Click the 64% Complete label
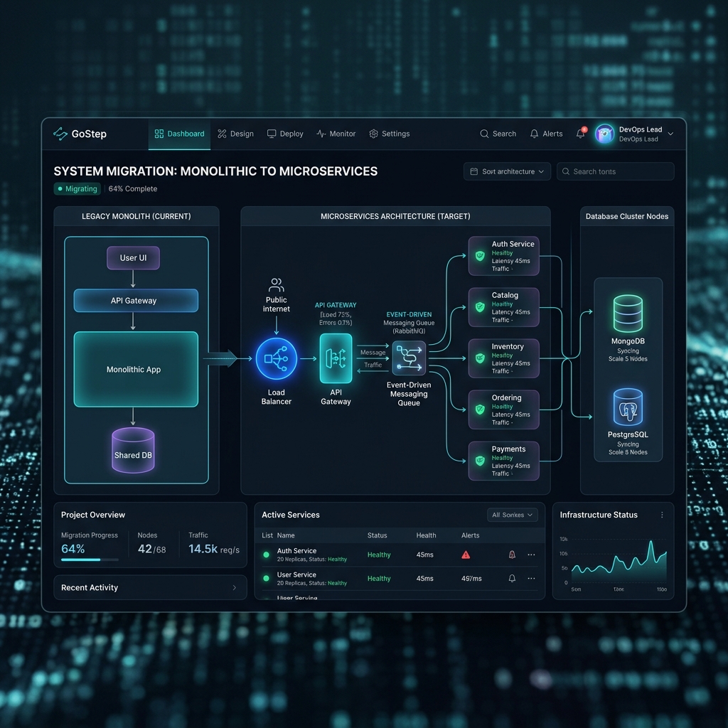The height and width of the screenshot is (728, 728). pyautogui.click(x=133, y=189)
